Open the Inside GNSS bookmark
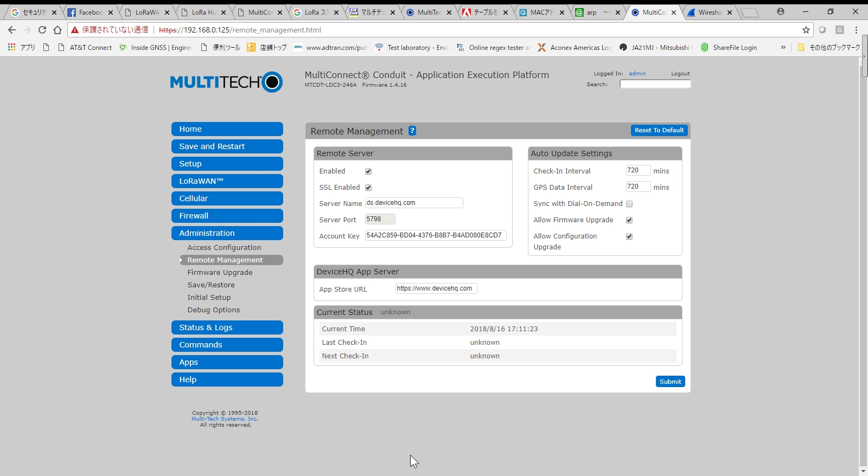Screen dimensions: 868x476 tap(156, 48)
